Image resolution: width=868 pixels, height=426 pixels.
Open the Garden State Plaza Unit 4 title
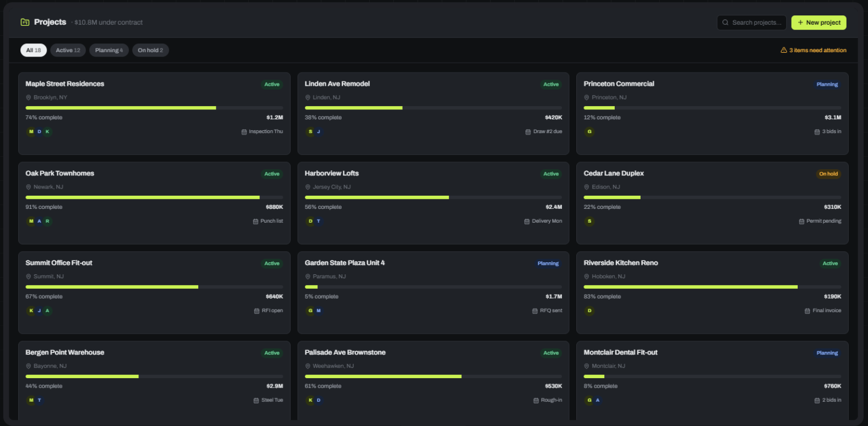tap(345, 263)
